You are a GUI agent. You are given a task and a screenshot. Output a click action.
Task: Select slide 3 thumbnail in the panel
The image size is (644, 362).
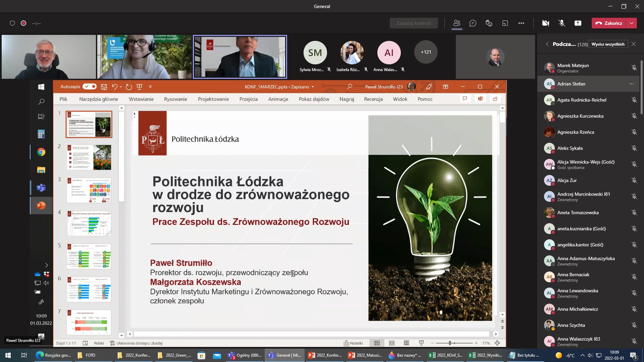[x=89, y=190]
